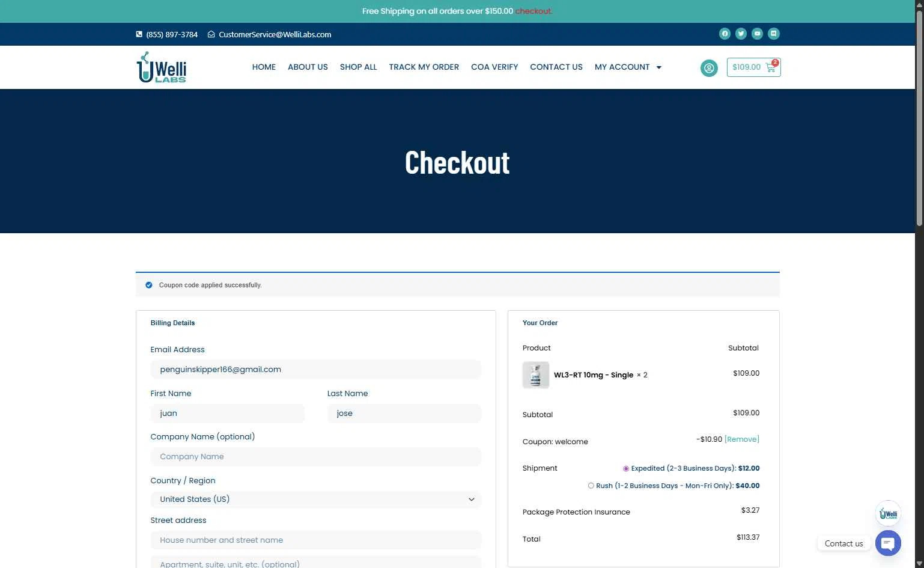This screenshot has width=924, height=568.
Task: Open the Twitter social icon
Action: (x=741, y=34)
